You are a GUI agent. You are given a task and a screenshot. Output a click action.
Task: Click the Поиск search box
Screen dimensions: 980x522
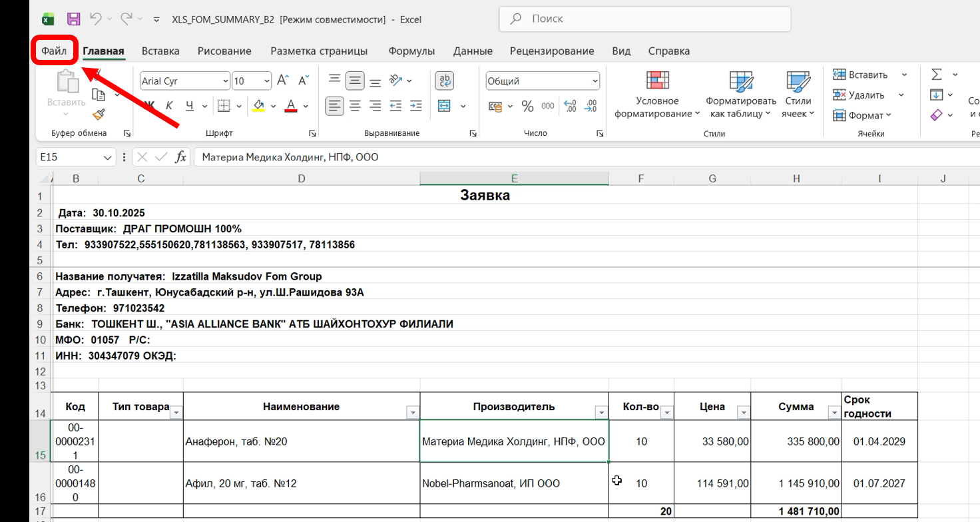pos(644,19)
